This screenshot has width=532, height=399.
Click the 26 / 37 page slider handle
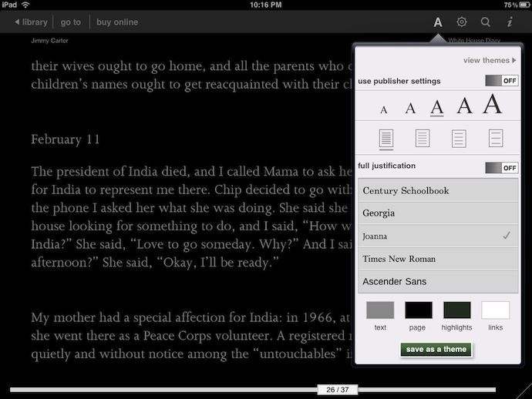[x=338, y=390]
